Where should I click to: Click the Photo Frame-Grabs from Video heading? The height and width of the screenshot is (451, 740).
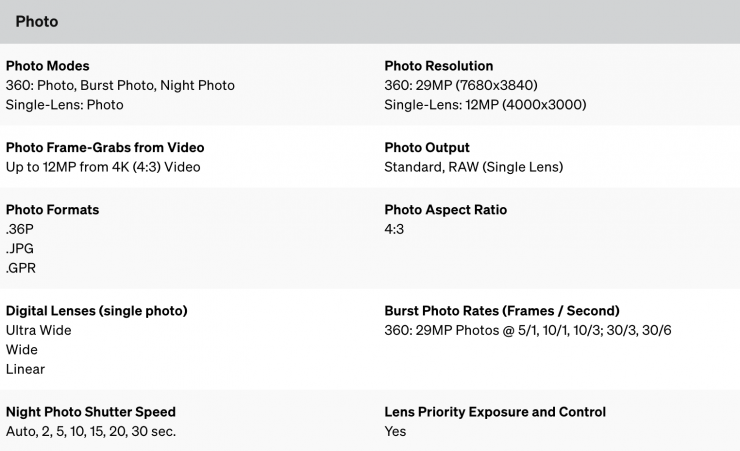105,148
